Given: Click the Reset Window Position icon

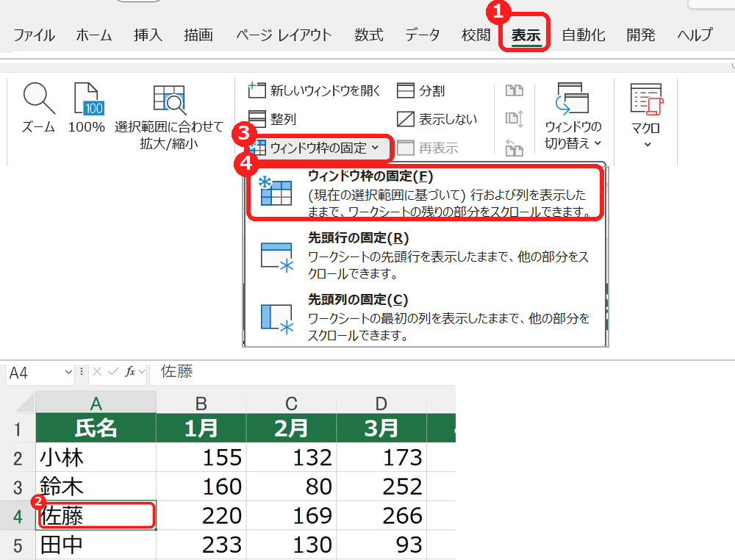Looking at the screenshot, I should click(514, 148).
